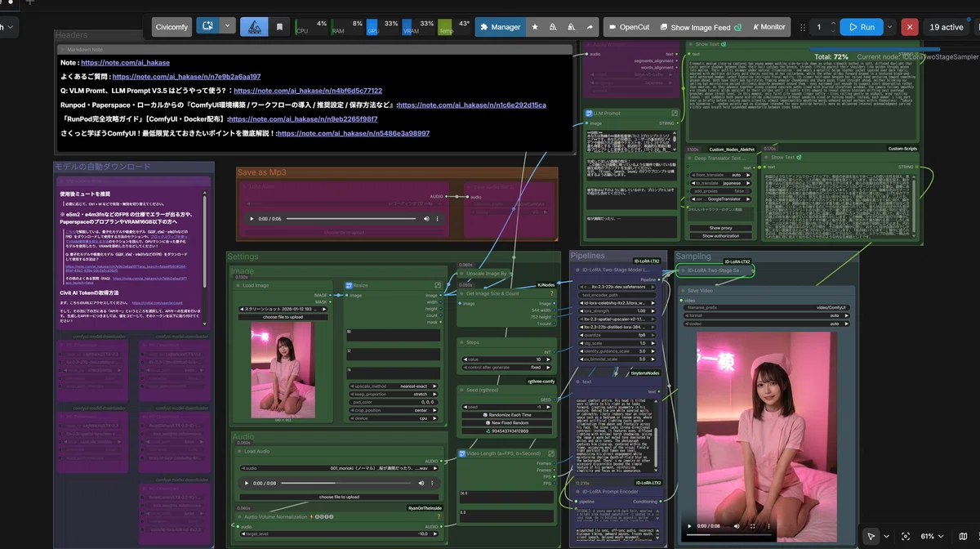Open the RunPod guide link

click(x=302, y=119)
